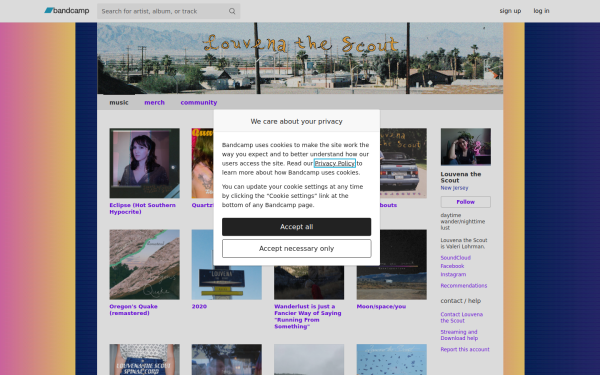The width and height of the screenshot is (600, 375).
Task: Open the SoundCloud link
Action: [x=455, y=258]
